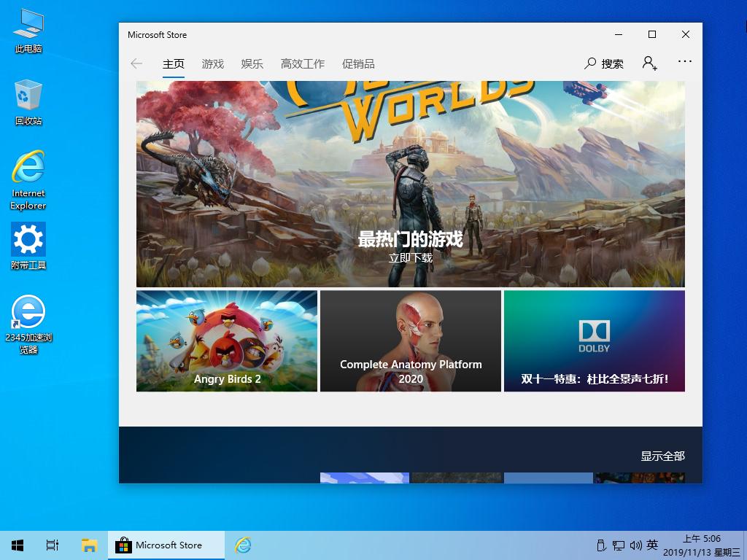Screen dimensions: 747x560
Task: Open the 最热门的游戏 banner title
Action: pos(410,238)
